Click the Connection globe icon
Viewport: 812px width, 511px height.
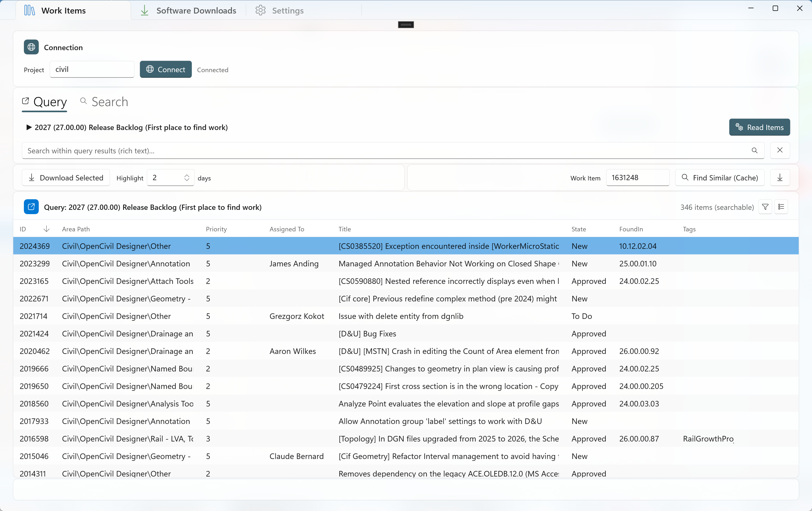tap(31, 47)
